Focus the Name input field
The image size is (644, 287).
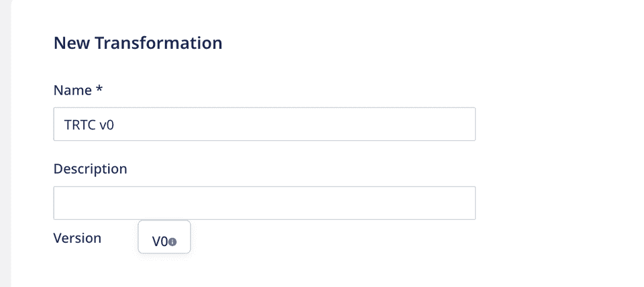tap(264, 124)
